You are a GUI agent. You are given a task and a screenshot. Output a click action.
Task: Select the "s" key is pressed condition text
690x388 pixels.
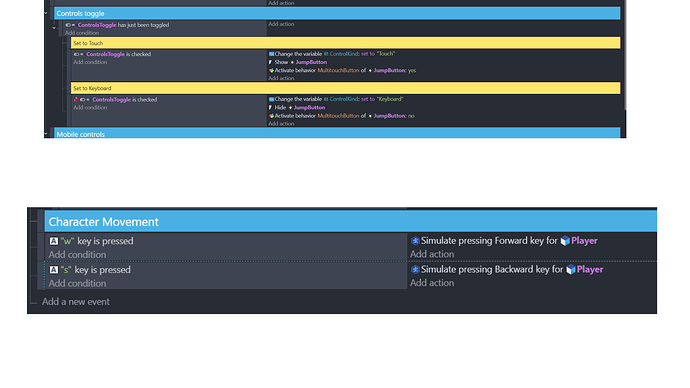(x=96, y=270)
